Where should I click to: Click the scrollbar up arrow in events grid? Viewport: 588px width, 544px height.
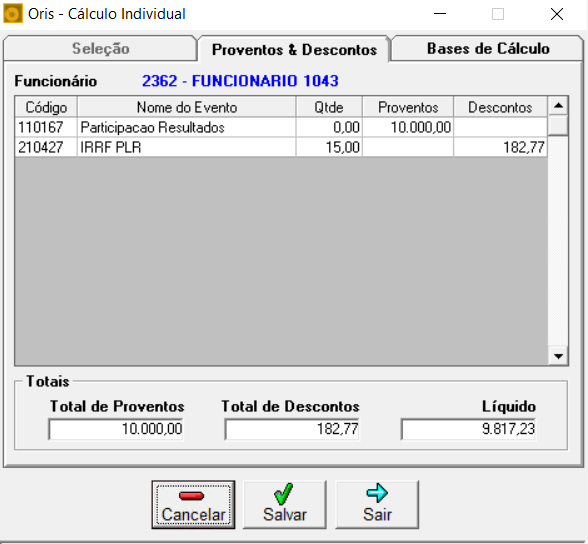point(558,106)
